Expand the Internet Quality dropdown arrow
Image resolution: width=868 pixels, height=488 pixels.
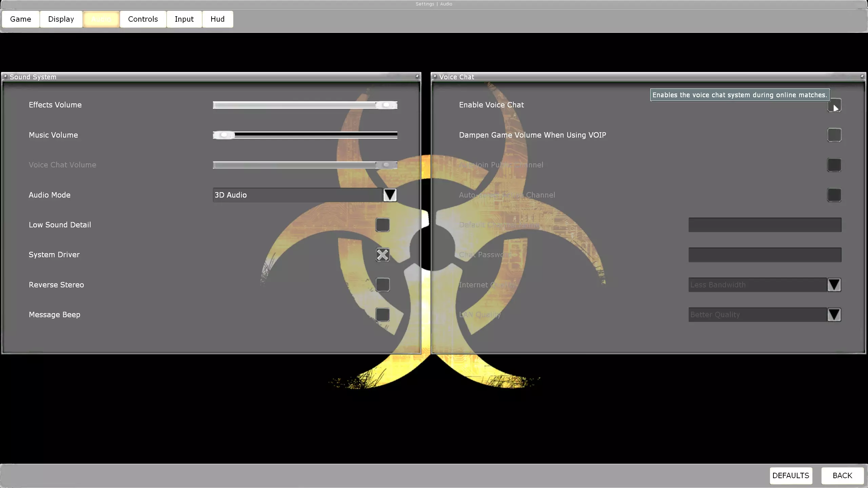click(x=834, y=285)
